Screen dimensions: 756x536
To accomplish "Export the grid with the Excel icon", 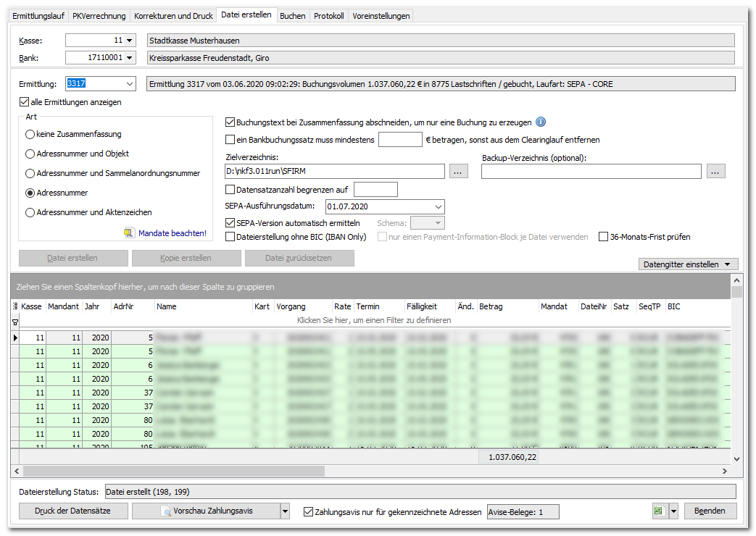I will [x=659, y=511].
